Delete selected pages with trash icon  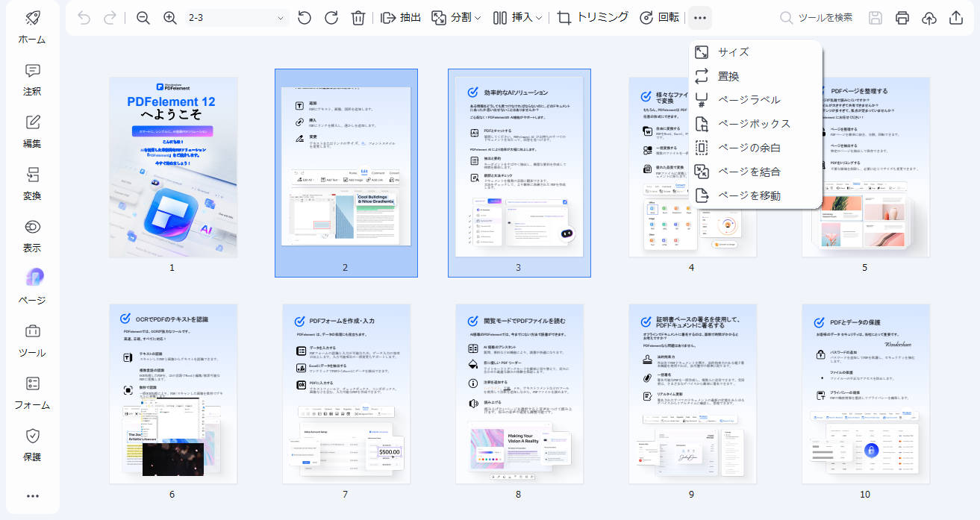(x=358, y=16)
